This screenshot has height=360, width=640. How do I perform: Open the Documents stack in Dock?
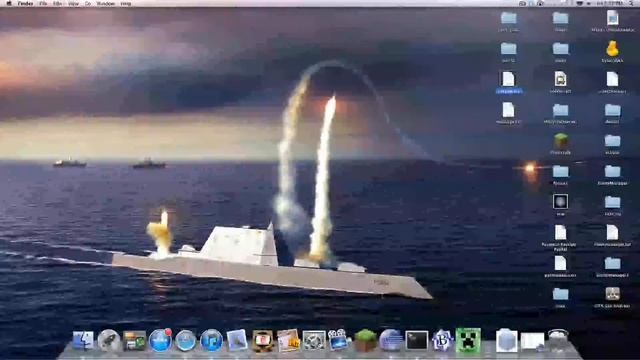coord(532,341)
